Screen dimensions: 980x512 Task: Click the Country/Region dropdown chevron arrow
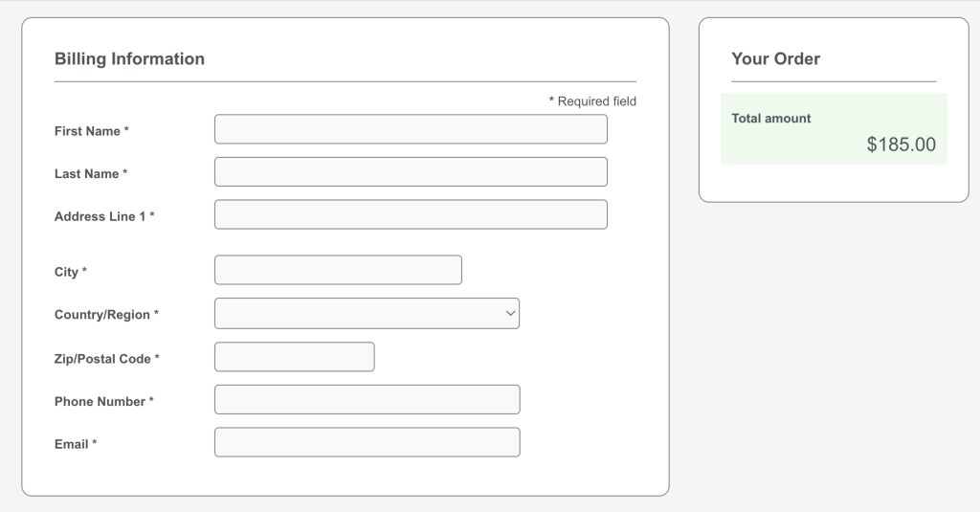[x=510, y=314]
